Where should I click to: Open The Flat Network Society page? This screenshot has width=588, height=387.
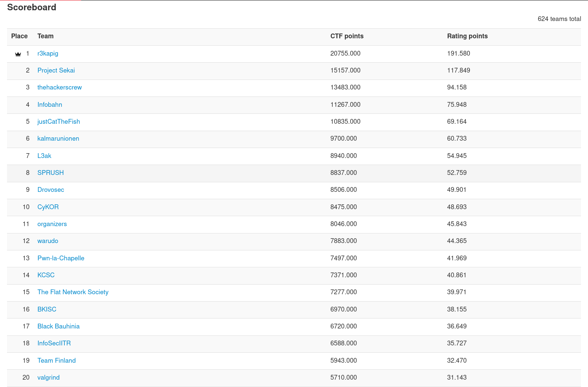pos(73,292)
